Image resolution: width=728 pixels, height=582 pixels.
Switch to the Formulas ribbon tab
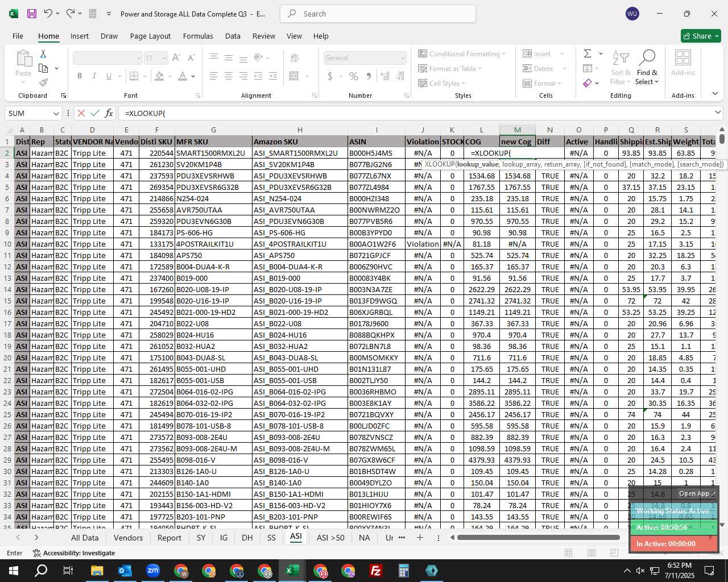point(198,36)
